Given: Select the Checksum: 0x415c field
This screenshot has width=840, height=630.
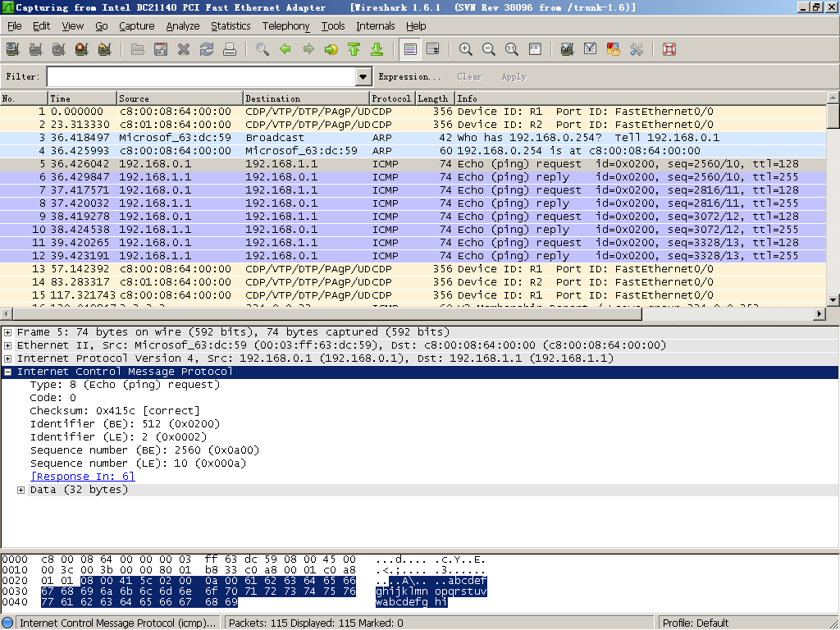Looking at the screenshot, I should [x=115, y=411].
